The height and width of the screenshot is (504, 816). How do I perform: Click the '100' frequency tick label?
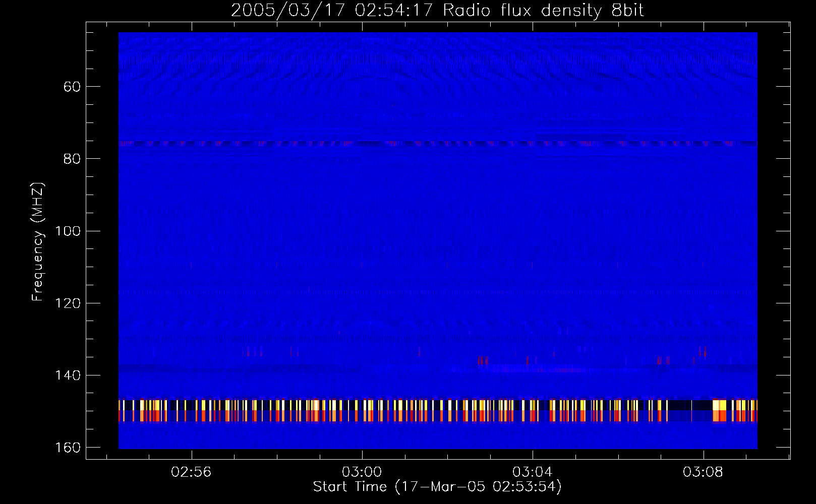click(67, 231)
